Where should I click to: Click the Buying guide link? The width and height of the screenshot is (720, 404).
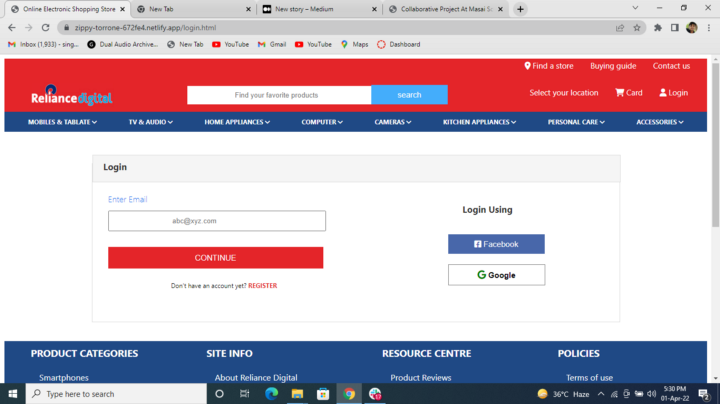[x=613, y=66]
